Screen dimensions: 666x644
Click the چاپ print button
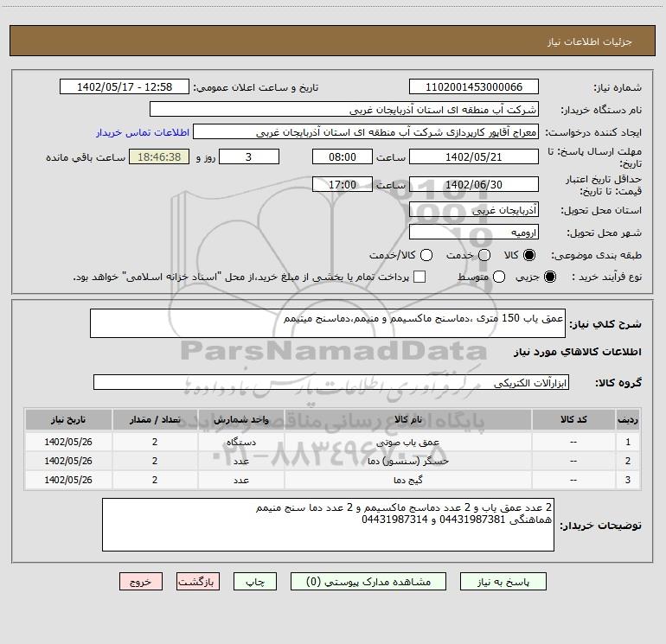tap(255, 582)
